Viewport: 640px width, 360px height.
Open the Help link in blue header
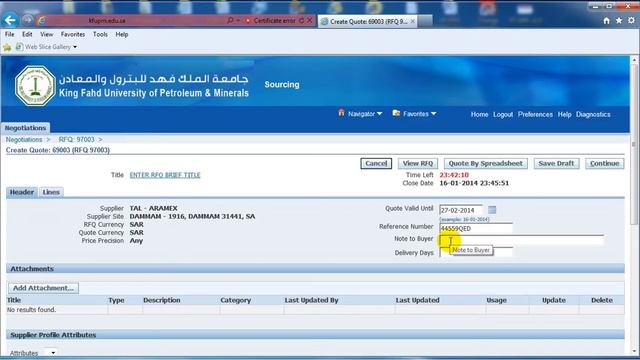coord(564,114)
